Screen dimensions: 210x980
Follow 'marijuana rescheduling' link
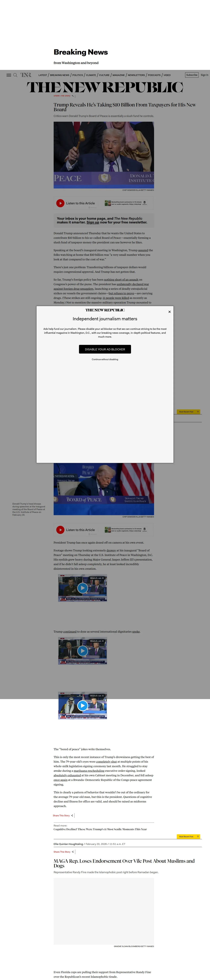pyautogui.click(x=89, y=771)
